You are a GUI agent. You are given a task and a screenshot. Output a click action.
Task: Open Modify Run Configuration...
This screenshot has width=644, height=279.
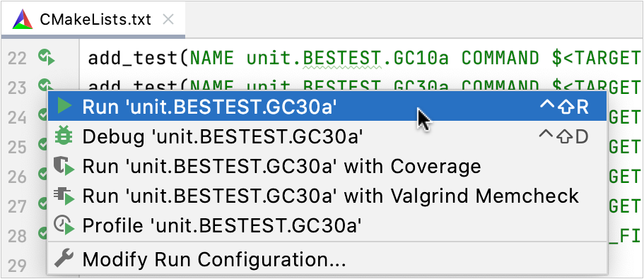[327, 259]
